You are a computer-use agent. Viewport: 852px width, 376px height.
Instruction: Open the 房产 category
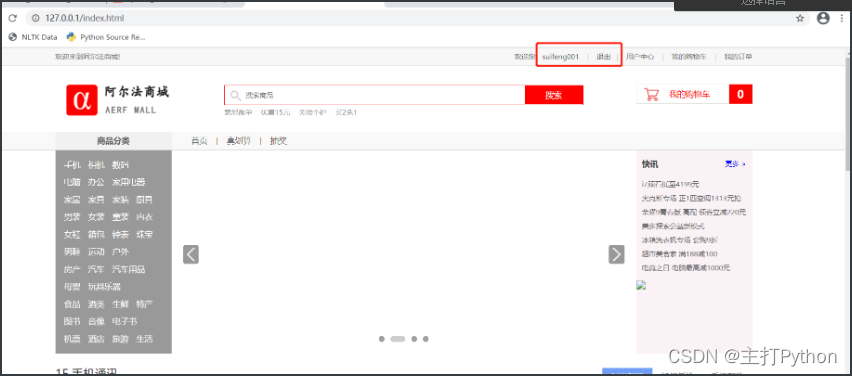[72, 270]
